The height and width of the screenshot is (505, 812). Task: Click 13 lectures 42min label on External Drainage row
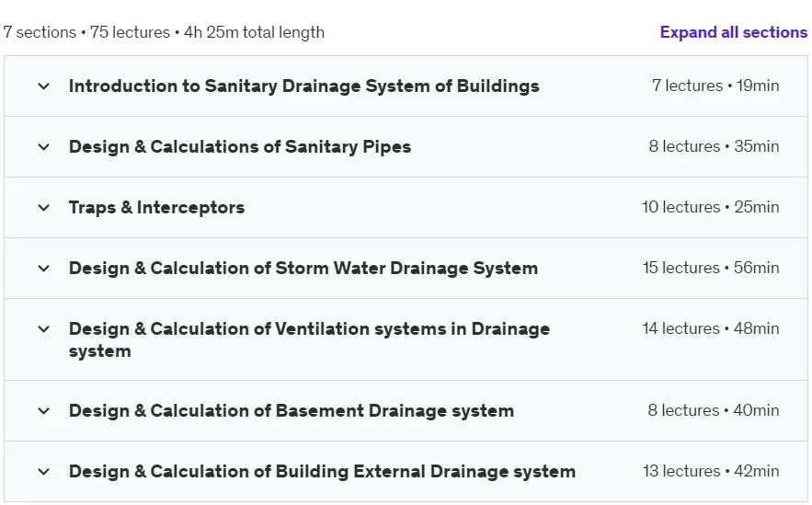click(x=711, y=471)
